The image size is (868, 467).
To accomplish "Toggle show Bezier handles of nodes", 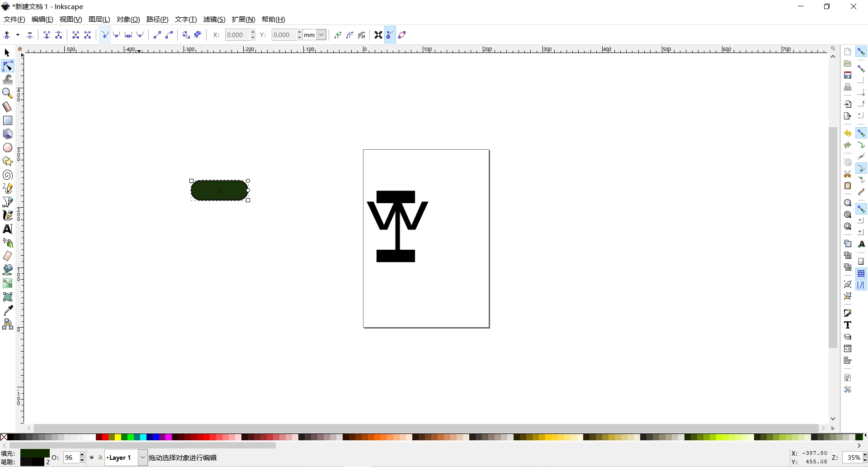I will point(390,35).
